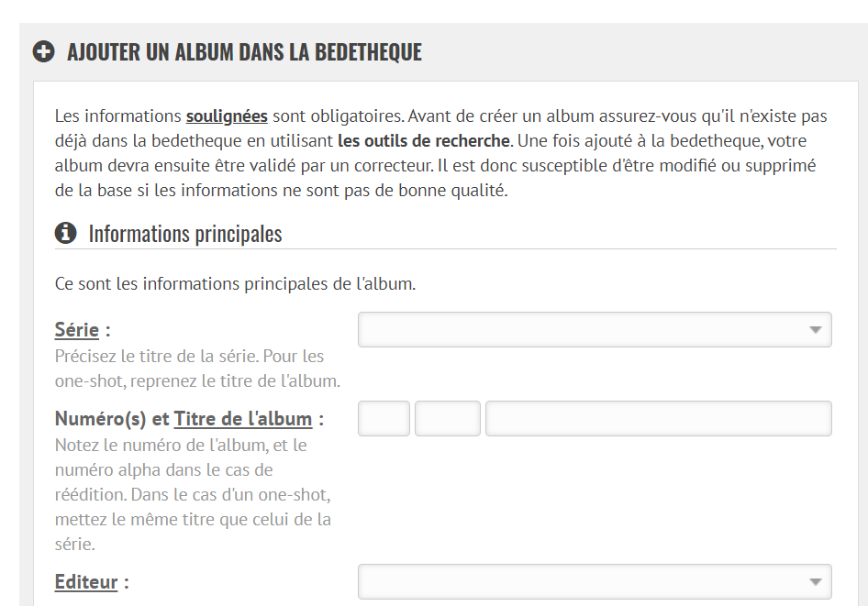868x606 pixels.
Task: Click the underlined word "soulignées"
Action: click(227, 116)
